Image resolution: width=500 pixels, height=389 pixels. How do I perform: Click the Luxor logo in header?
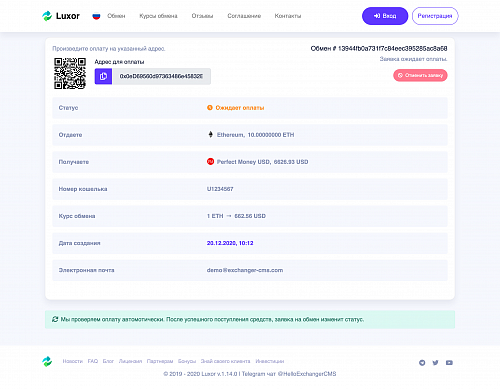pyautogui.click(x=61, y=16)
